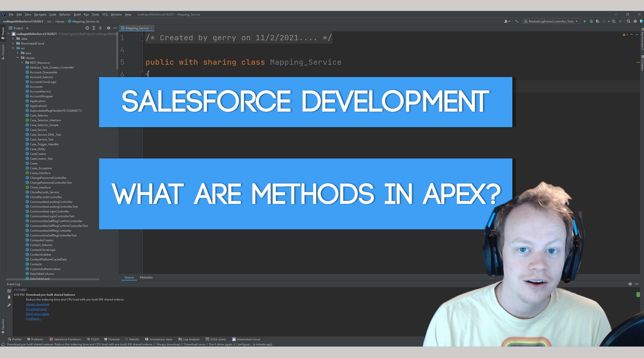Viewport: 644px width, 358px height.
Task: Build the project with the hammer icon
Action: tap(517, 21)
